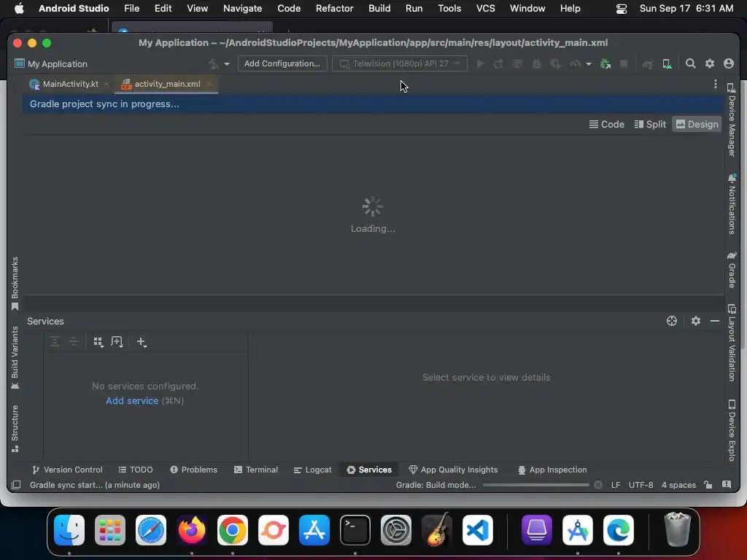Open the Television (1080p) API 27 device dropdown

click(x=399, y=64)
